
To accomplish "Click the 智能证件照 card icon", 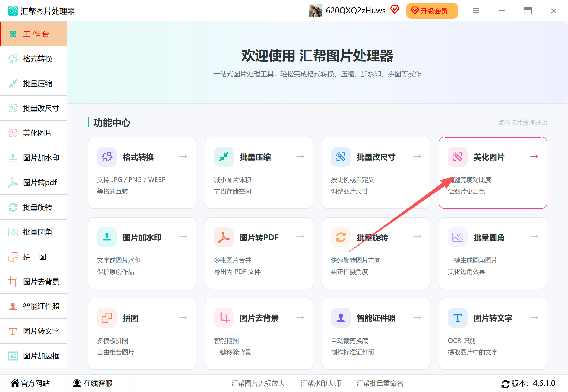I will point(341,318).
